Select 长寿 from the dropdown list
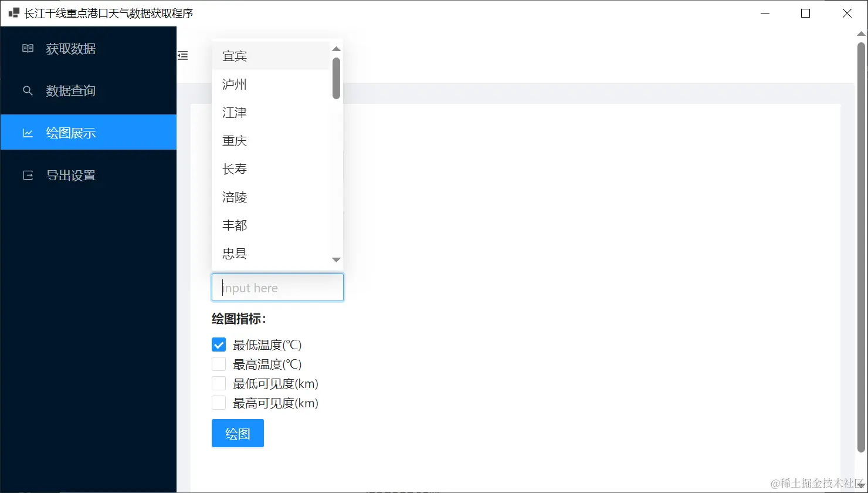Image resolution: width=868 pixels, height=493 pixels. [271, 169]
